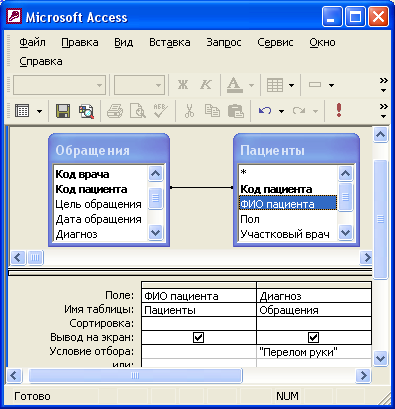Click sort cell under ФИО пациента

(x=199, y=323)
